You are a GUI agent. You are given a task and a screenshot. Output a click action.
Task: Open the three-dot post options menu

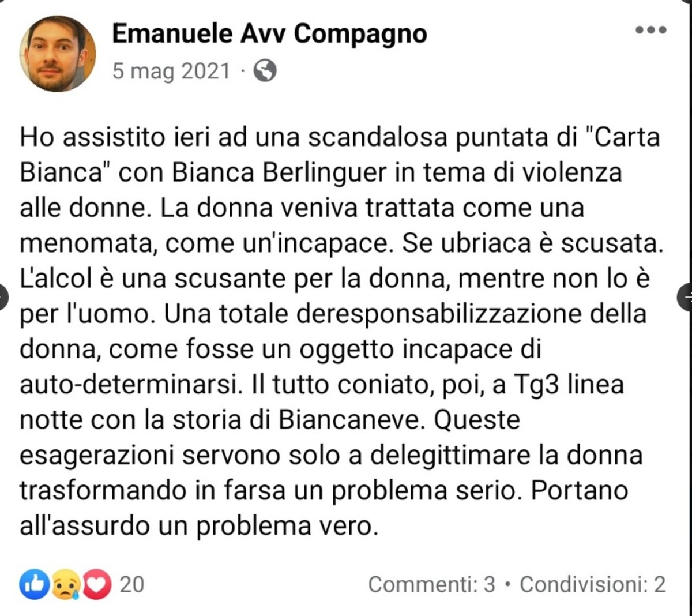tap(651, 31)
